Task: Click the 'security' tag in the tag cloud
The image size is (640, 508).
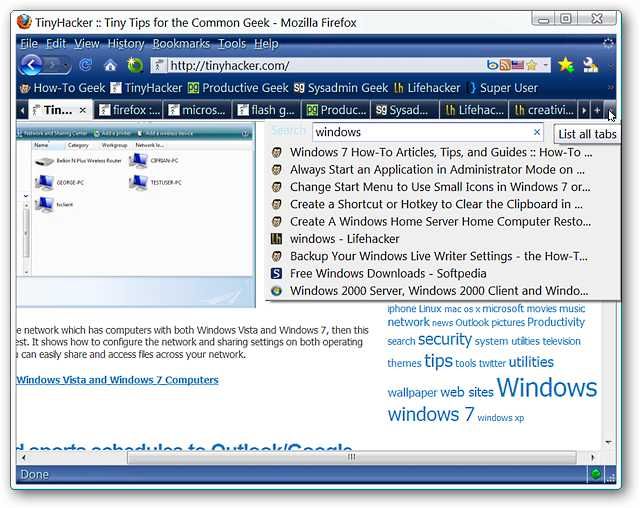Action: [x=444, y=339]
